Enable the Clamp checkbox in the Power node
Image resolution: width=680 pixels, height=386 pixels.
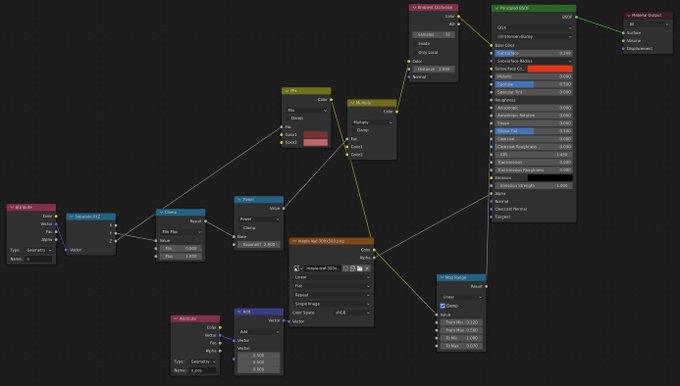pyautogui.click(x=241, y=228)
